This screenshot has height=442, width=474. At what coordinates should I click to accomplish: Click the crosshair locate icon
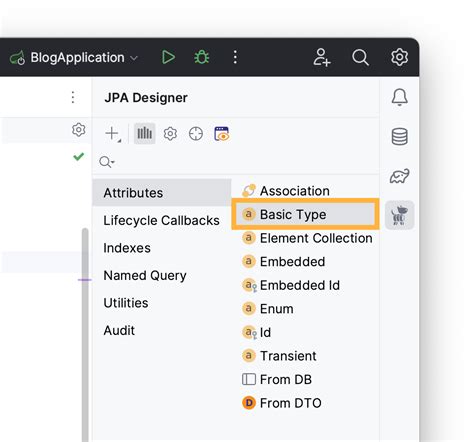coord(196,134)
